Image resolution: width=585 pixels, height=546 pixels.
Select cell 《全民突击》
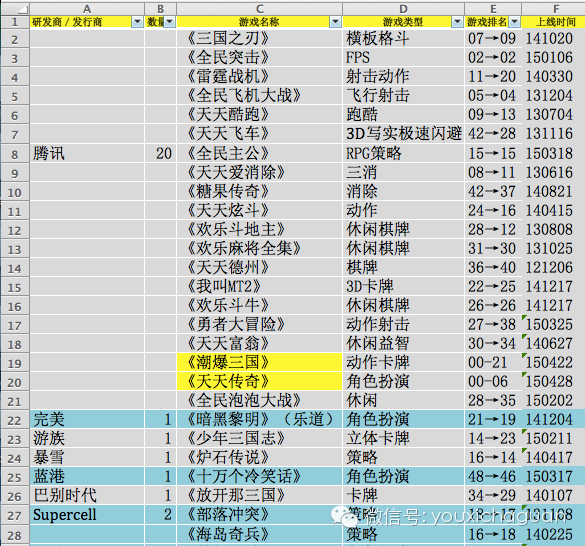pos(260,58)
